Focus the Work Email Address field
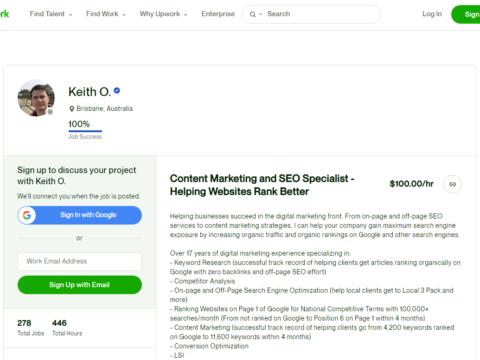Image resolution: width=480 pixels, height=360 pixels. point(80,261)
